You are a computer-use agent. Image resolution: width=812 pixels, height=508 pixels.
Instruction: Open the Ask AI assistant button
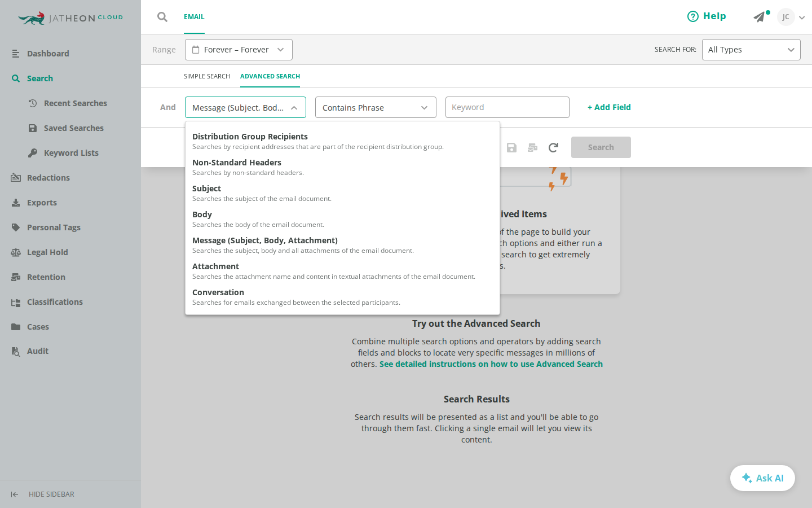762,478
